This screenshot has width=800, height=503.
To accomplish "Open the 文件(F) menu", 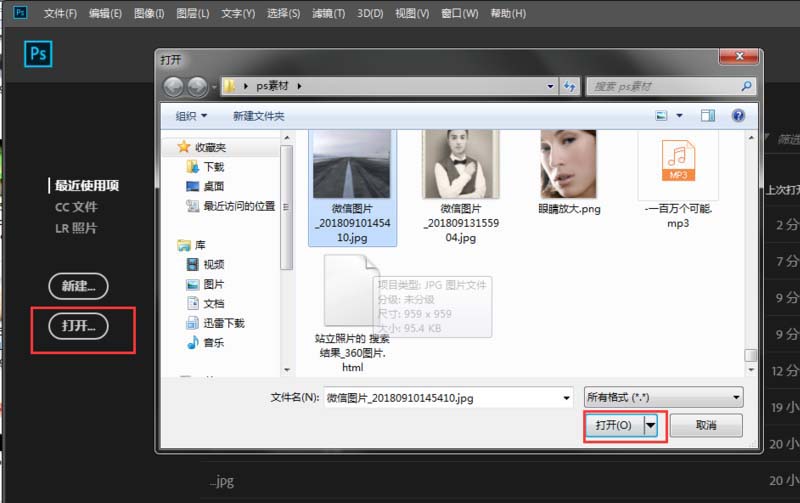I will pos(60,14).
